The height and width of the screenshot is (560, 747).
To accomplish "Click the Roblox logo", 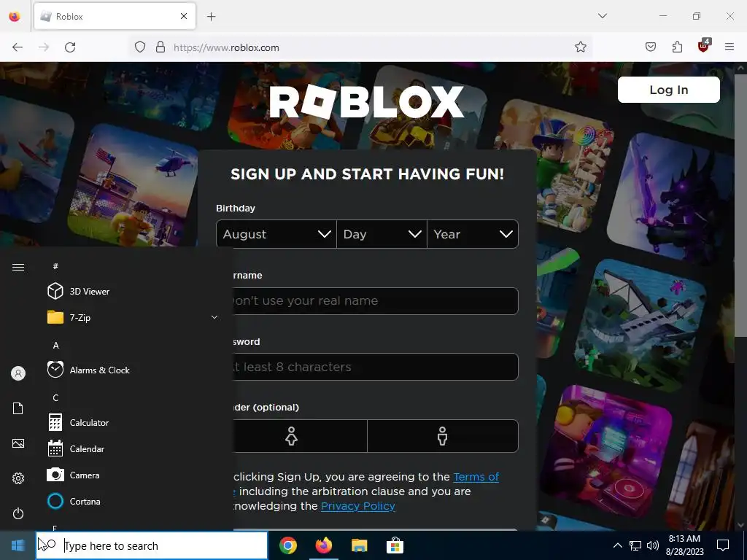I will [366, 101].
